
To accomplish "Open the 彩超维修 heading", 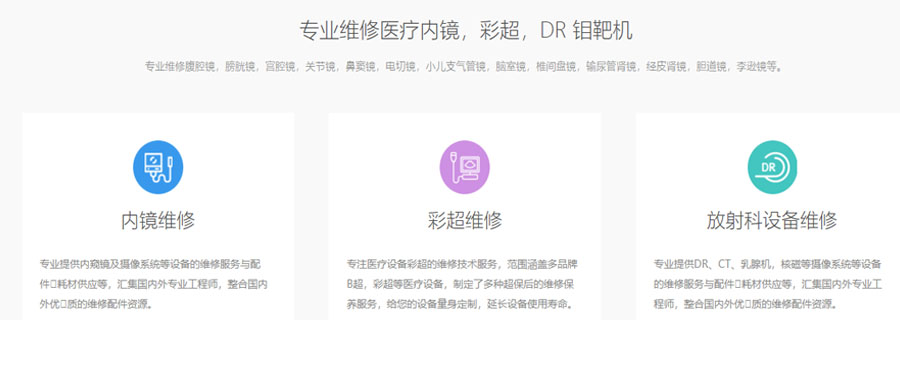I will click(x=464, y=220).
